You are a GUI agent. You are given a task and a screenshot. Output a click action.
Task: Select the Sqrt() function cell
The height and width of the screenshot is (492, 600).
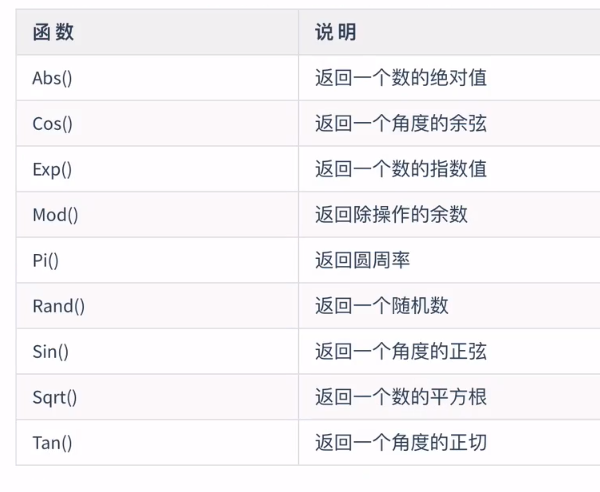point(54,397)
